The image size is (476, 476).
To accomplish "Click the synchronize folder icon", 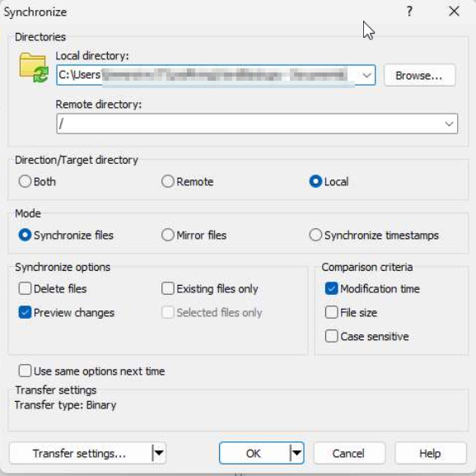I will [x=34, y=68].
